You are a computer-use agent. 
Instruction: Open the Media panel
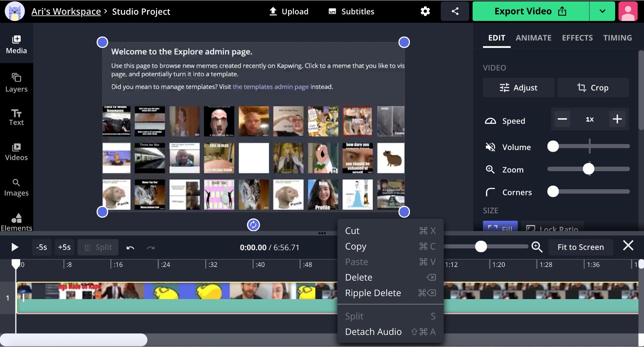pos(16,44)
